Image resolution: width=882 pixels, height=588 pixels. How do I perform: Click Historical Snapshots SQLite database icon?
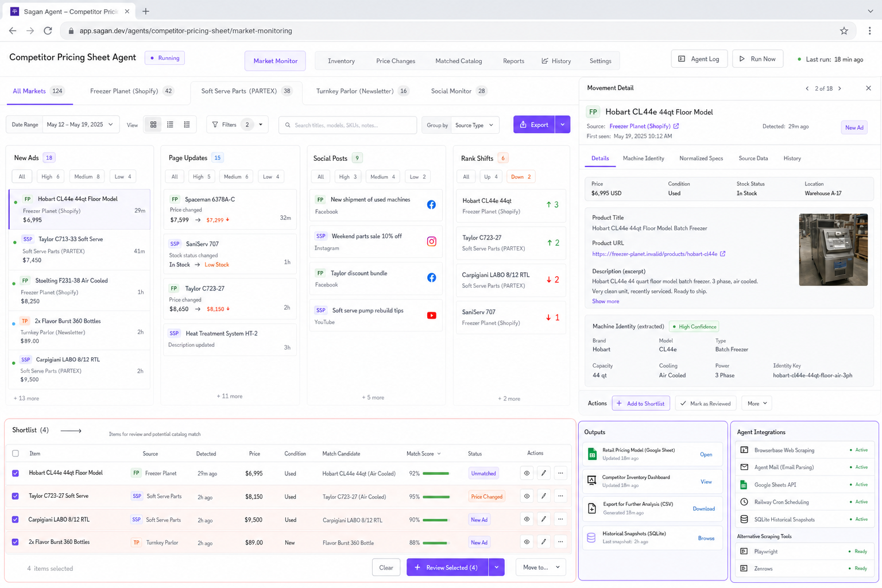pos(591,537)
